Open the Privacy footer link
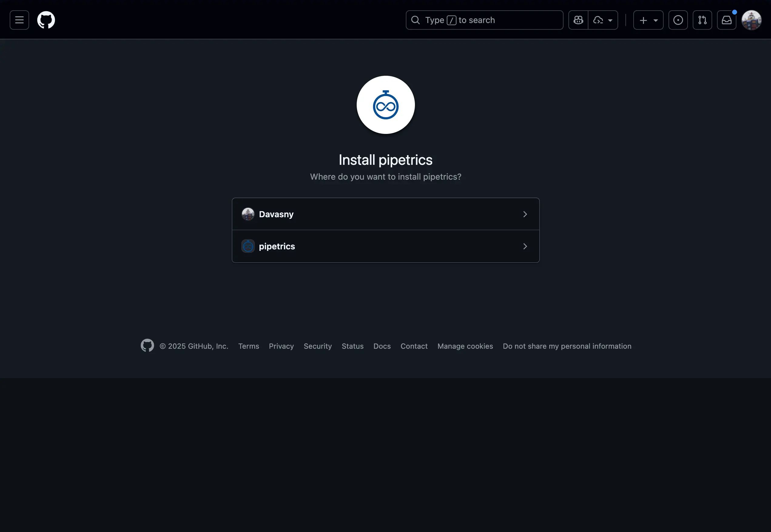This screenshot has width=771, height=532. [281, 346]
